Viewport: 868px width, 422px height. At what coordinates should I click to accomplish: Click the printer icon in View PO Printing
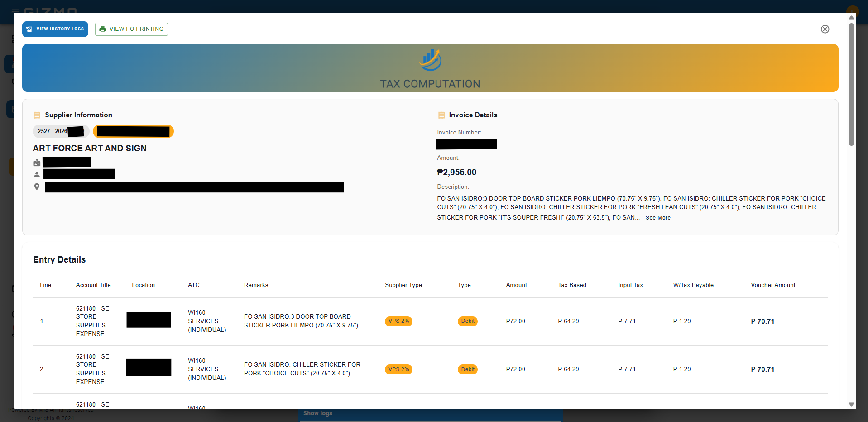(x=102, y=29)
